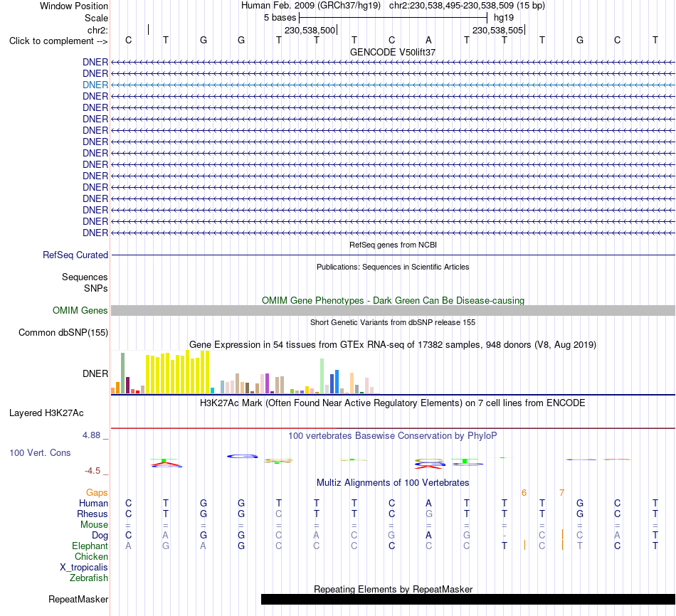Image resolution: width=676 pixels, height=616 pixels.
Task: Select the Chicken alignment row label
Action: [x=91, y=556]
